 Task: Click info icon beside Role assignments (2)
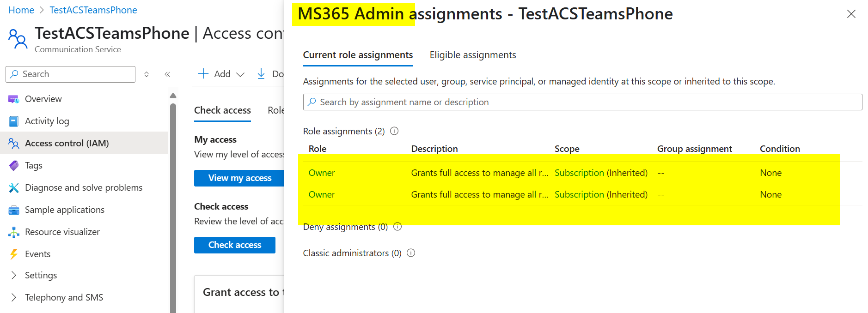(394, 131)
